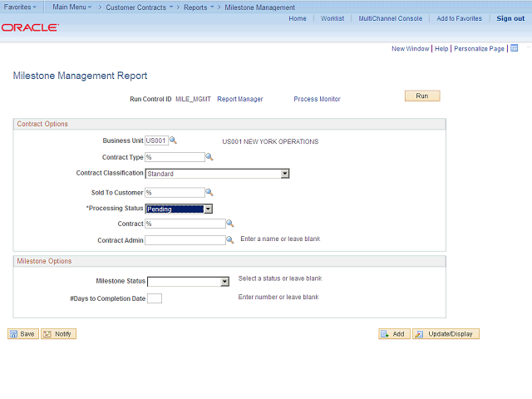The height and width of the screenshot is (399, 532).
Task: Open Customer Contracts breadcrumb menu
Action: [x=139, y=7]
